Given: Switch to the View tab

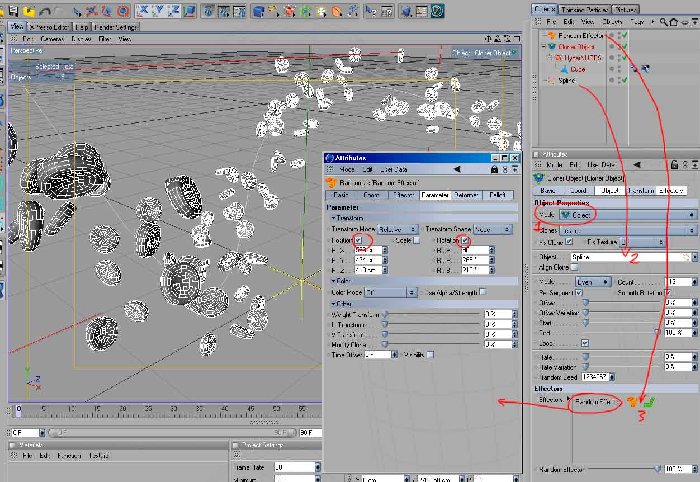Looking at the screenshot, I should point(17,27).
